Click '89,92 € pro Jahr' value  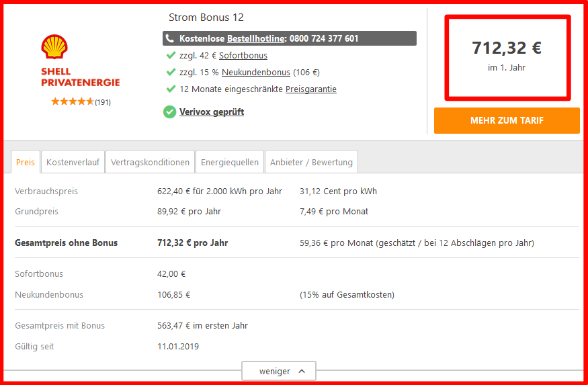tap(189, 212)
